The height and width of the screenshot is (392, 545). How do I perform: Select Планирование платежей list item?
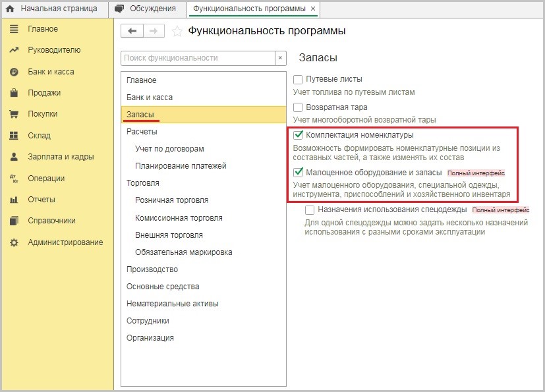coord(204,166)
